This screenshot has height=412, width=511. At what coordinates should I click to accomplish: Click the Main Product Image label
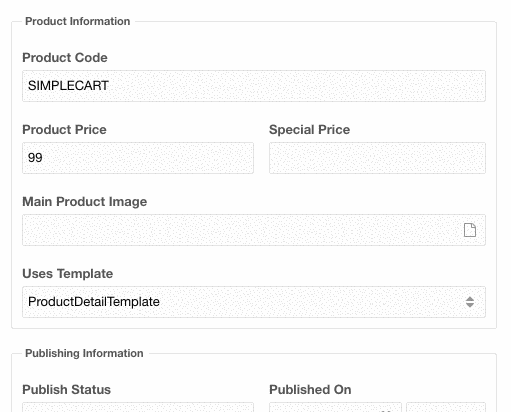tap(84, 202)
